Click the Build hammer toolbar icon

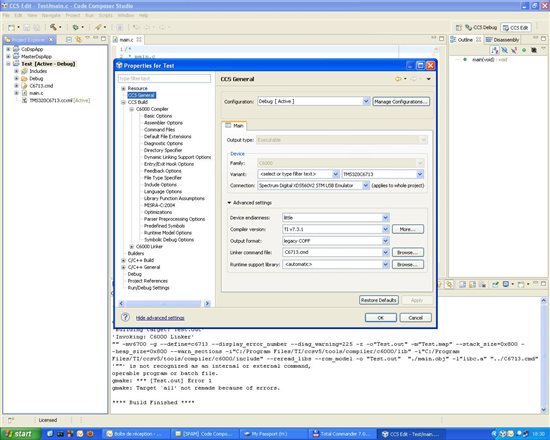53,27
